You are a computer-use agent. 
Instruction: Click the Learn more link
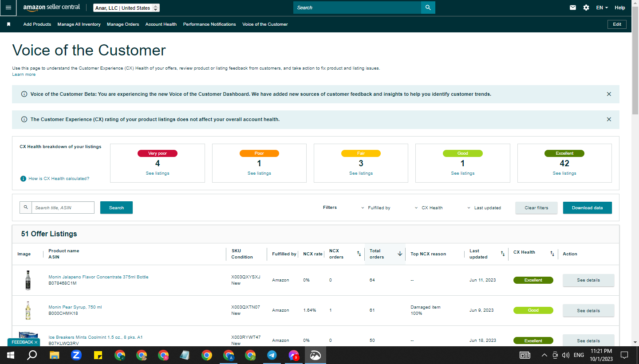click(24, 74)
